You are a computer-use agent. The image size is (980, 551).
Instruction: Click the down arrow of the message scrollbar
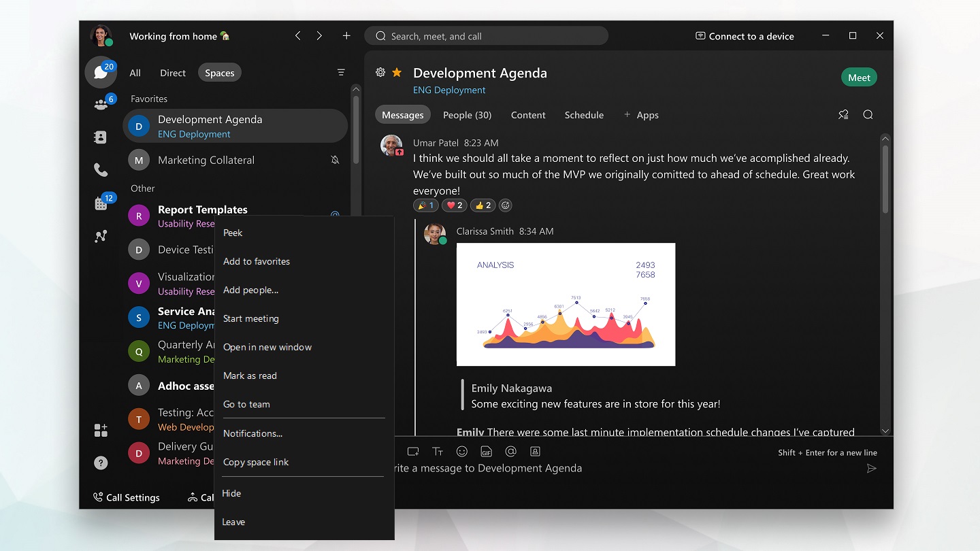[x=885, y=431]
